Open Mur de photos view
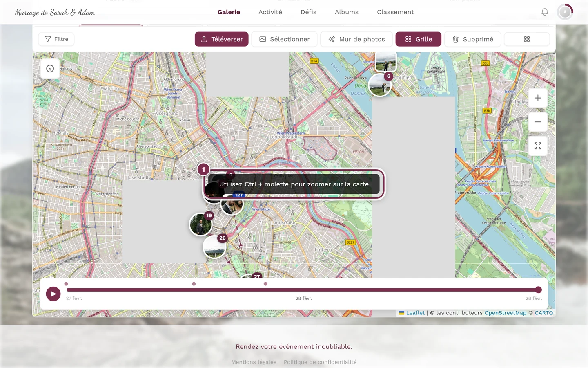 coord(356,39)
